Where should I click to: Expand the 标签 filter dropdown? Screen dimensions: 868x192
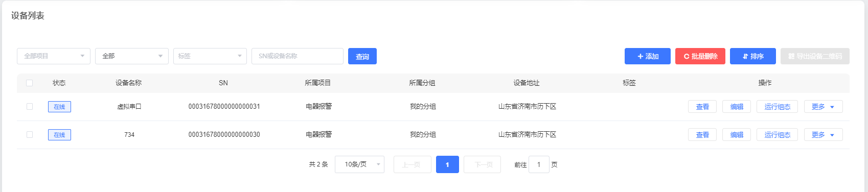[210, 56]
